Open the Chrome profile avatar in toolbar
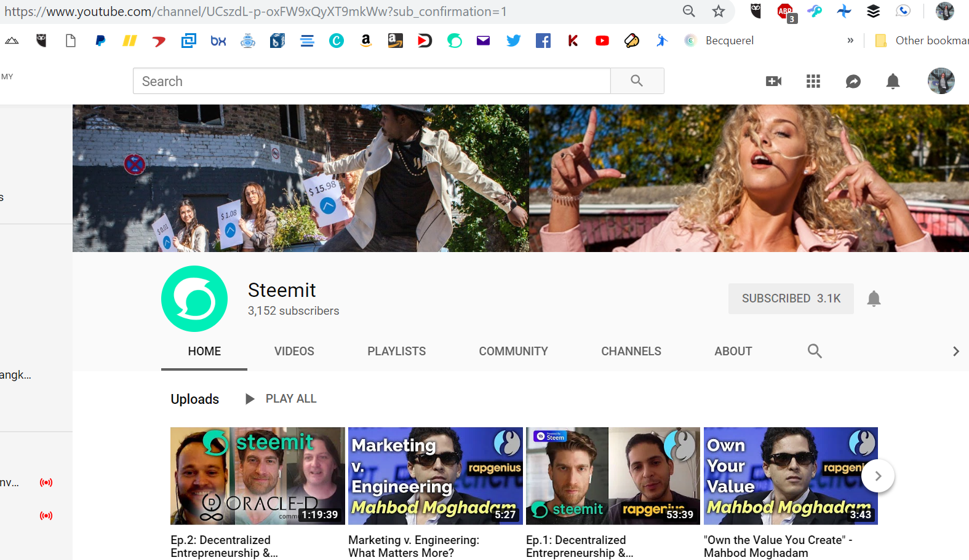Screen dimensions: 969x560 945,11
